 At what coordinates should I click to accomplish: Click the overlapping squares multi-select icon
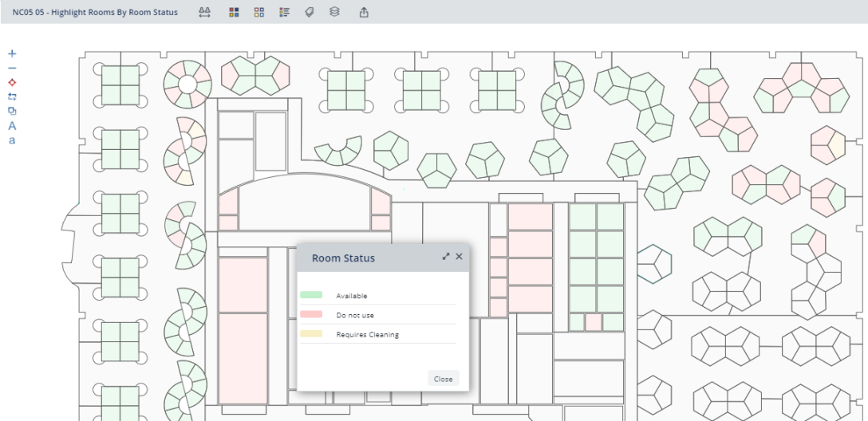point(12,111)
